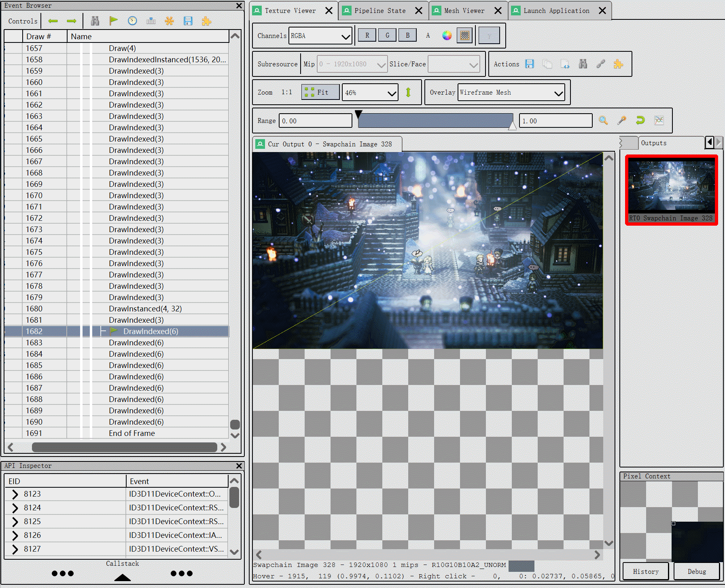Click the flip vertical green arrow icon
Screen dimensions: 725x588
coord(409,93)
